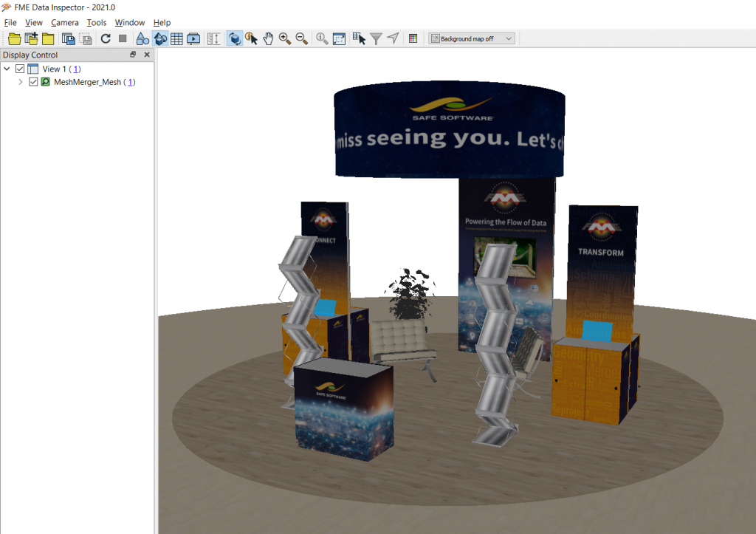Uncheck the View 1 checkbox
The image size is (756, 534).
20,69
